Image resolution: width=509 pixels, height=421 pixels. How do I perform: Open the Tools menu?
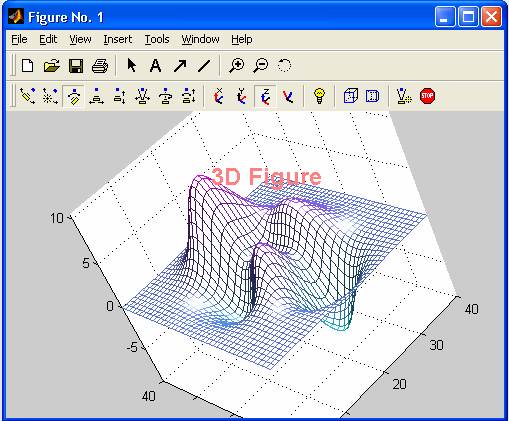click(157, 39)
